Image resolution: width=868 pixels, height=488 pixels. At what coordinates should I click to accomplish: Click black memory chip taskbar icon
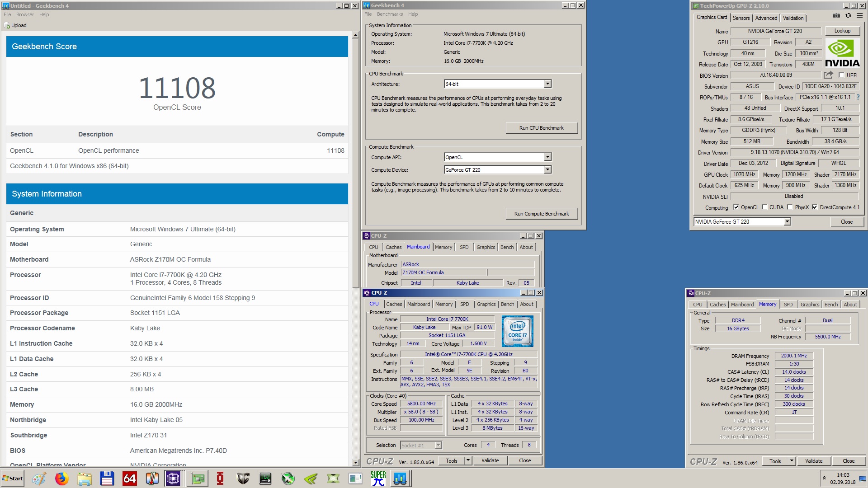(x=265, y=479)
